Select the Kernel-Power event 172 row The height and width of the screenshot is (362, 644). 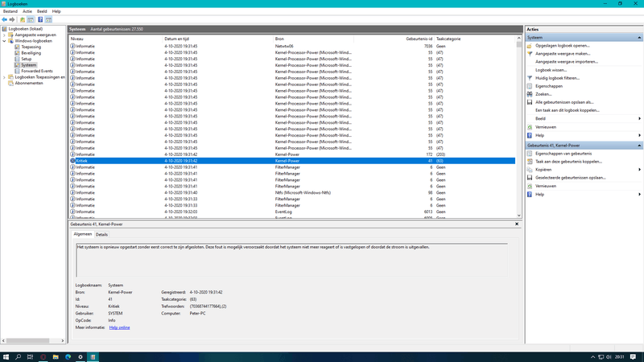coord(292,154)
